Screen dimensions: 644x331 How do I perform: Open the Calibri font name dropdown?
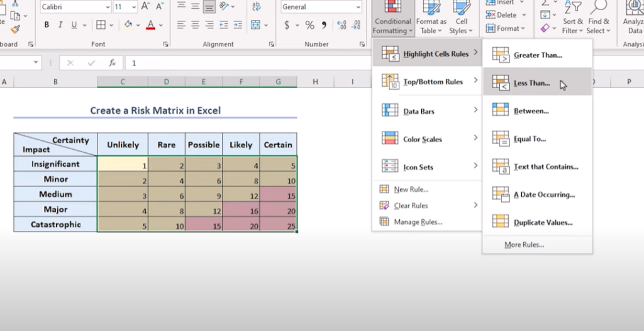(x=76, y=6)
